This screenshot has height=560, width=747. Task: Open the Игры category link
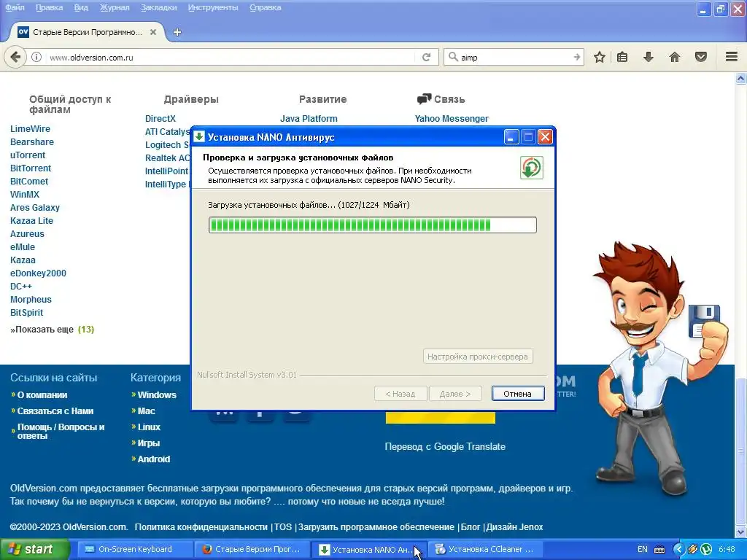pos(149,443)
